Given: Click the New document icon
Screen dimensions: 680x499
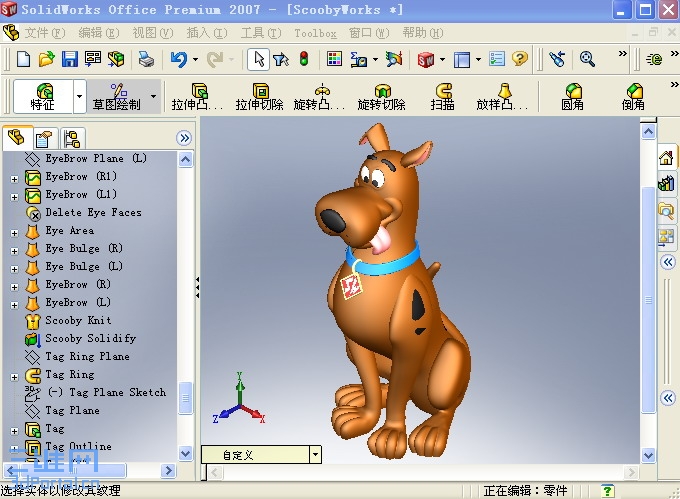Looking at the screenshot, I should point(23,59).
